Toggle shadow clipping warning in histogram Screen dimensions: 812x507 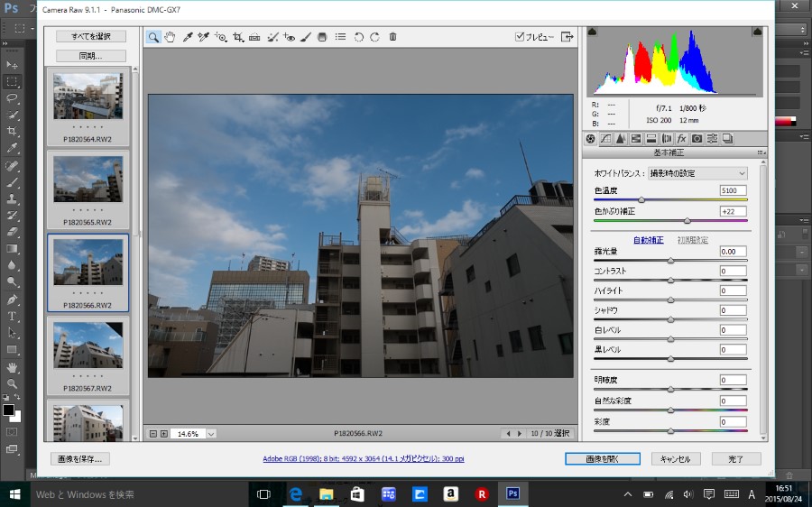click(x=592, y=32)
